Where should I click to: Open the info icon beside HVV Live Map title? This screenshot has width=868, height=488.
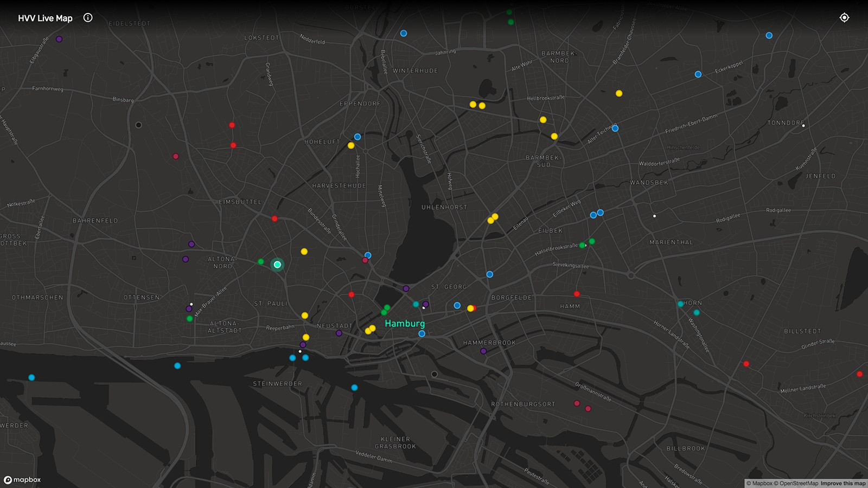click(x=87, y=18)
